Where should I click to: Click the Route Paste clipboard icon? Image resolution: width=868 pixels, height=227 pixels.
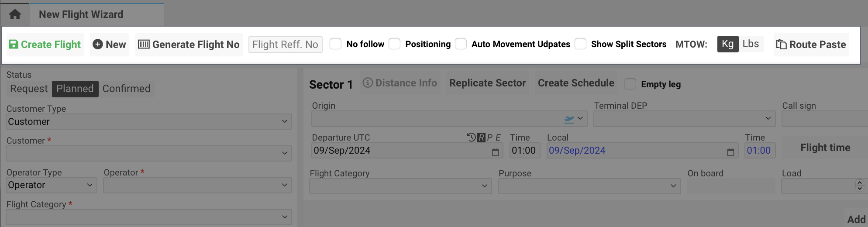click(781, 45)
